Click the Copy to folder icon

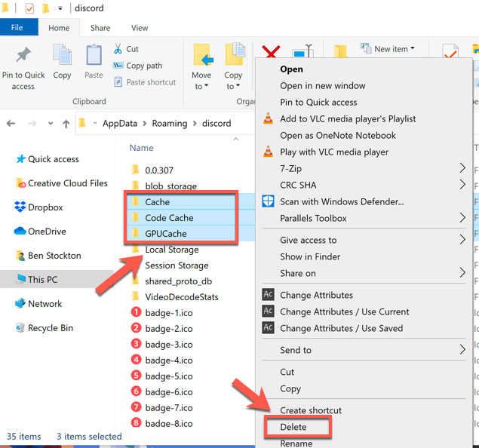pyautogui.click(x=235, y=54)
